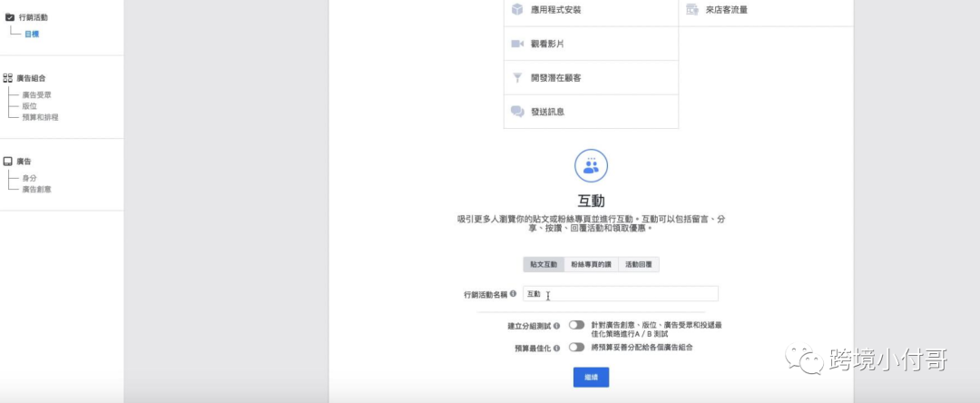Choose the 開發潛在顧客 objective
Screen dimensions: 980x403
pyautogui.click(x=591, y=77)
